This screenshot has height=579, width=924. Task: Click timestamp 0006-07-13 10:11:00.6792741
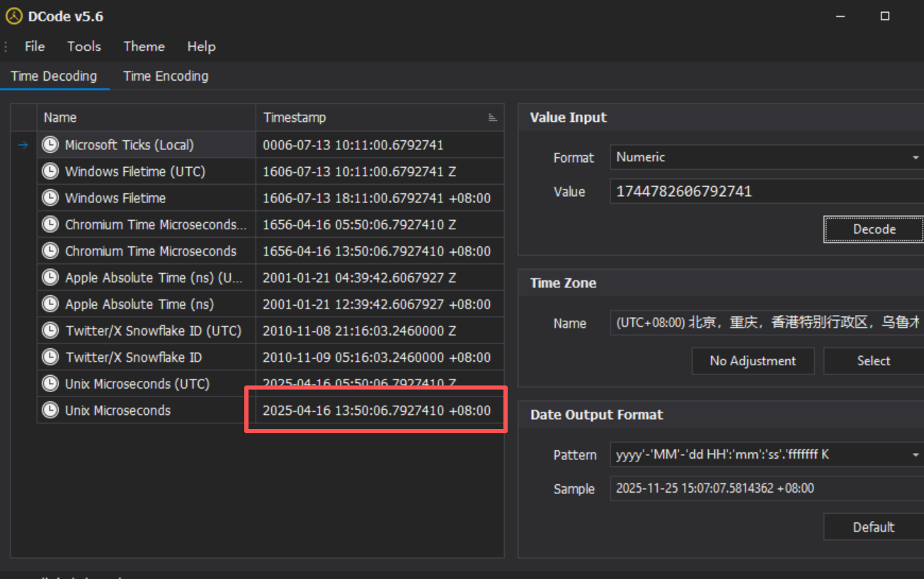pos(353,145)
